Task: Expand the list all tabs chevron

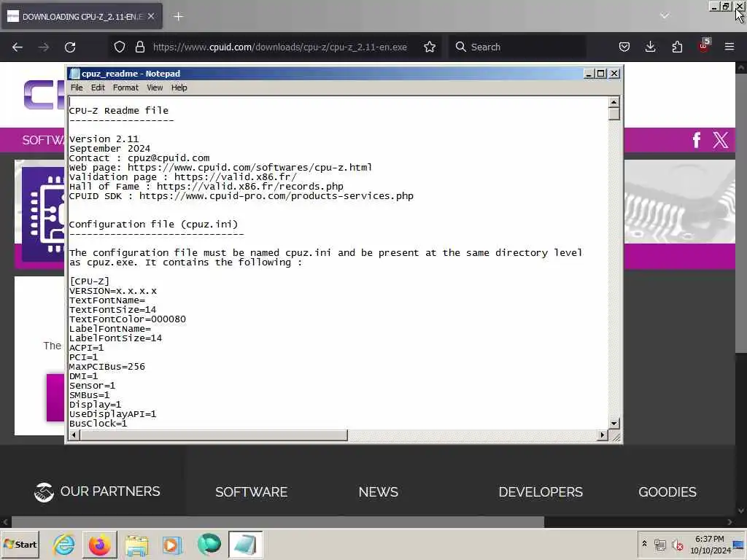Action: (x=665, y=16)
